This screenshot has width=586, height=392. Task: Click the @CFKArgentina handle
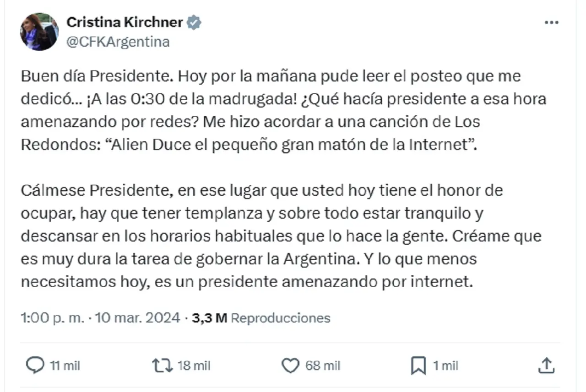pyautogui.click(x=118, y=42)
